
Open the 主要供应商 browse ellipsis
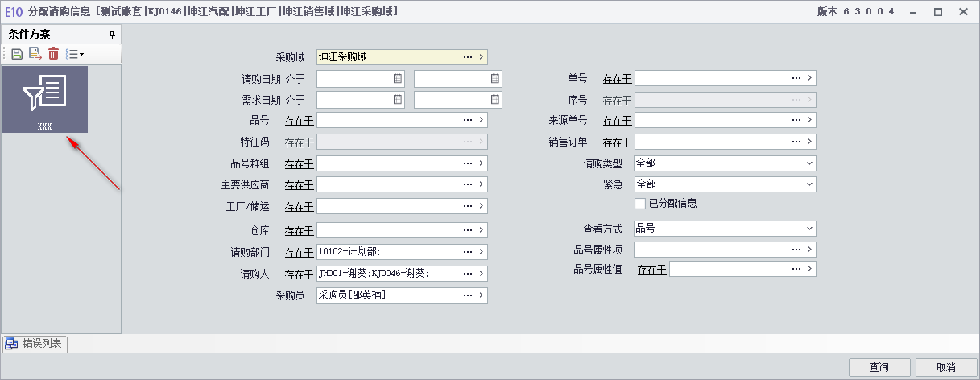coord(468,184)
